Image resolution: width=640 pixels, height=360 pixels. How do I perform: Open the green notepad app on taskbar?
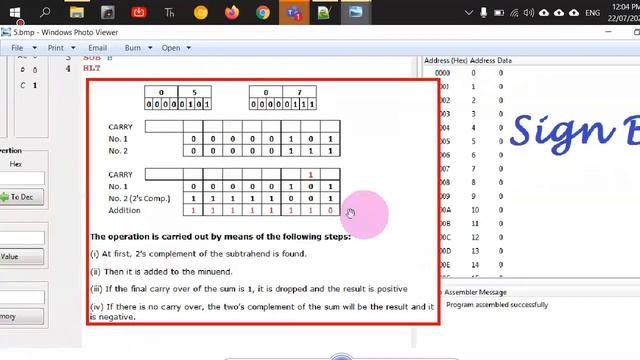(x=324, y=13)
